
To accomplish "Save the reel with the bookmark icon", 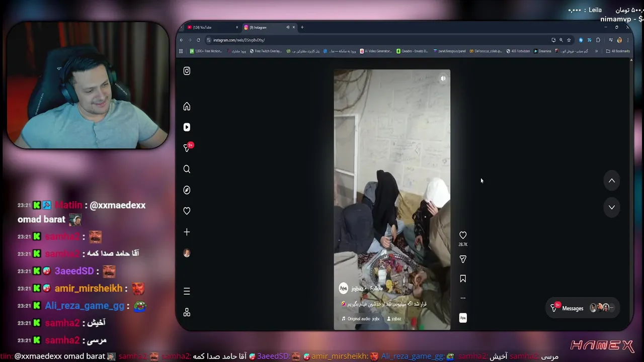I will coord(463,279).
